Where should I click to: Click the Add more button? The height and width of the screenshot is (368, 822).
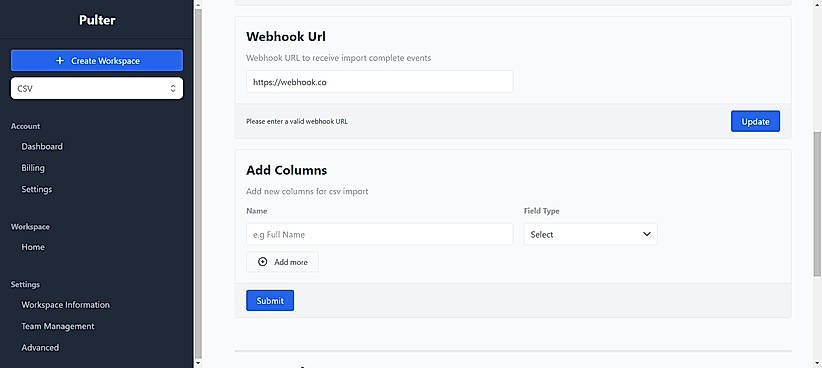[282, 262]
